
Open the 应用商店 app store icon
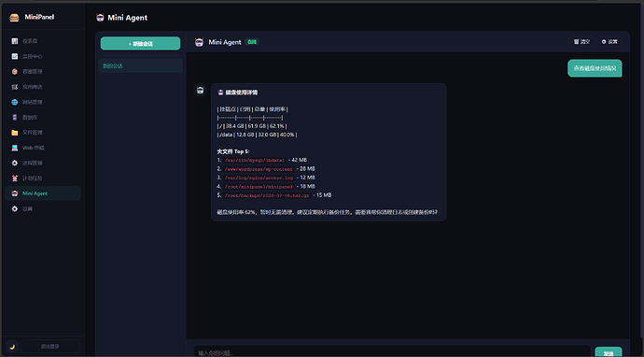coord(15,87)
